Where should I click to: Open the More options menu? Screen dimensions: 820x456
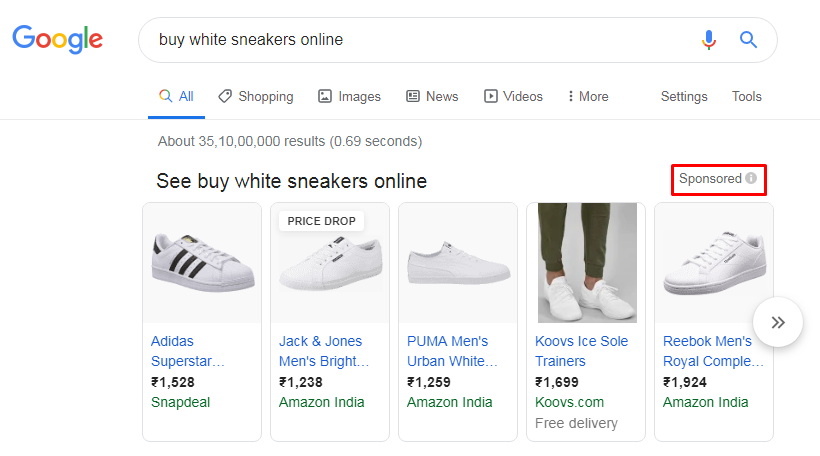coord(588,96)
